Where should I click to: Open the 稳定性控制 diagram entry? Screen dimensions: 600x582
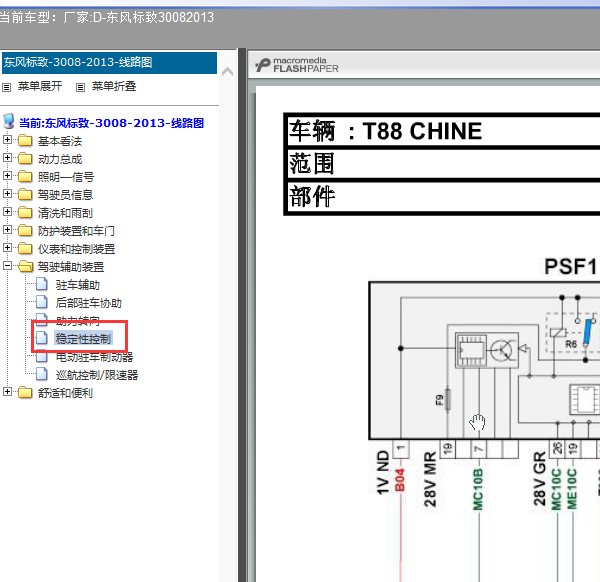pos(83,338)
